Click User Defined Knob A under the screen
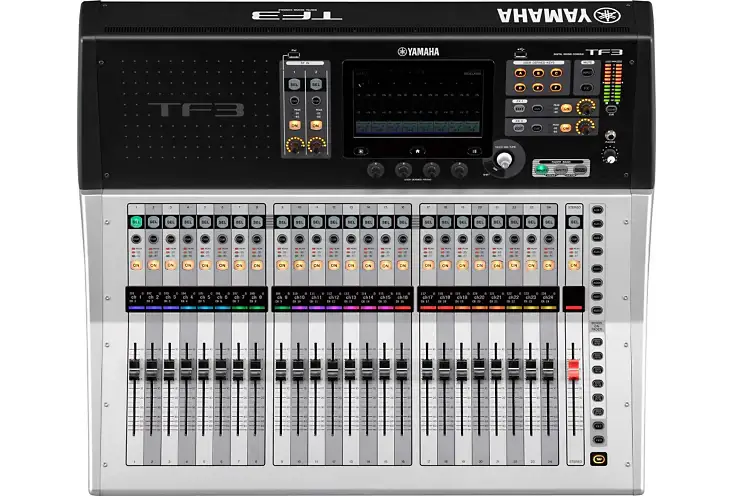Viewport: 734px width, 496px height. pyautogui.click(x=375, y=169)
